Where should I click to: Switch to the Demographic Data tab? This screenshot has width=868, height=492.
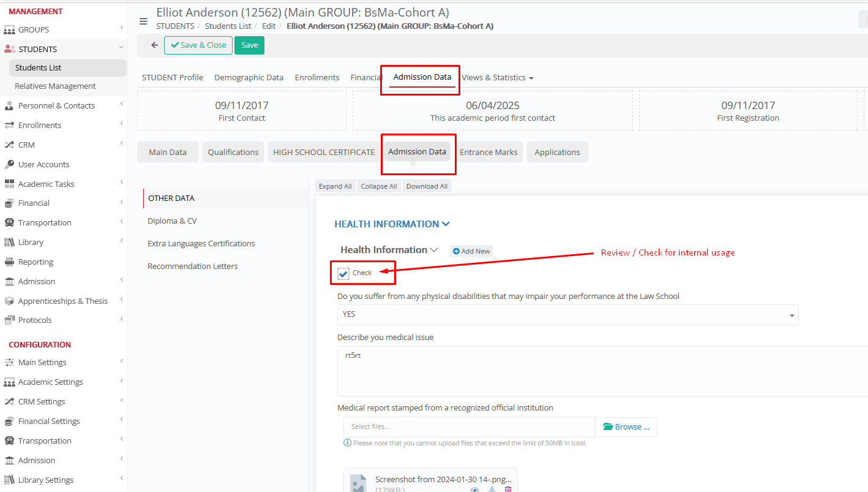click(x=249, y=78)
